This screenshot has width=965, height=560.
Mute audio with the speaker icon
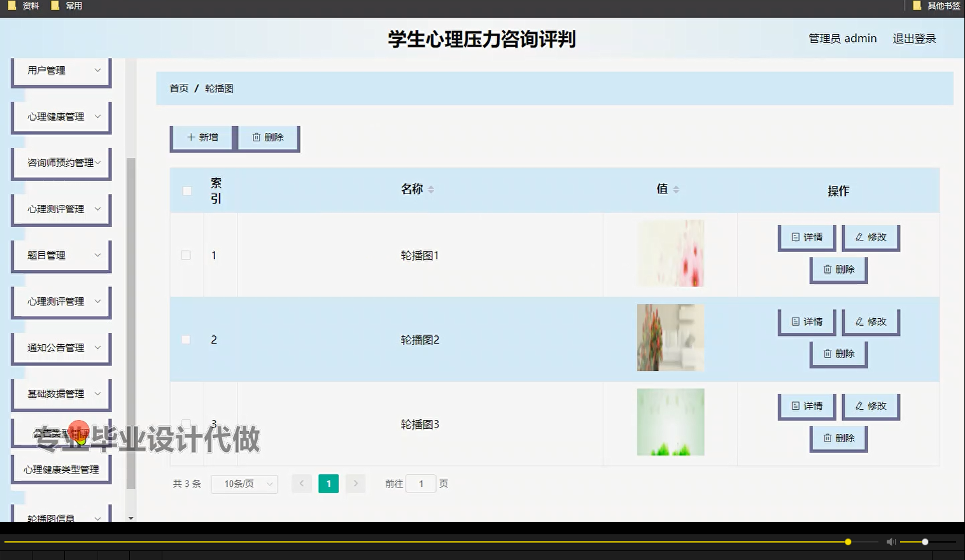coord(891,542)
